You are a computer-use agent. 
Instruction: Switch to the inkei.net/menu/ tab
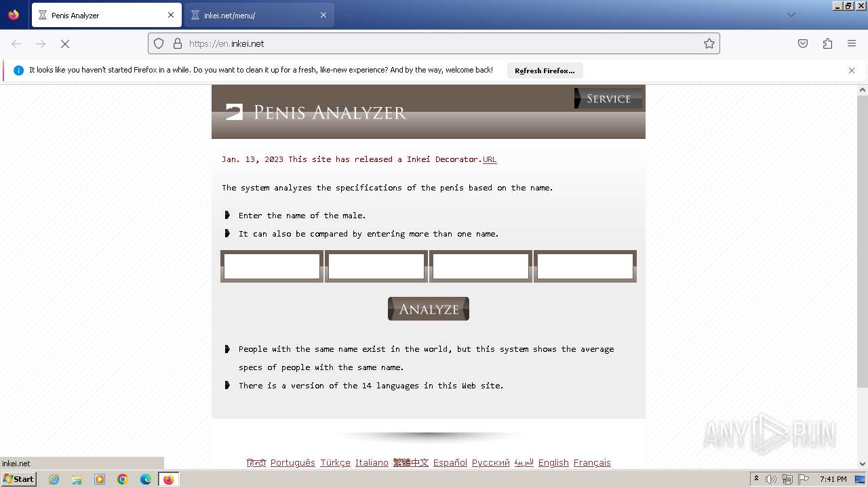tap(259, 15)
